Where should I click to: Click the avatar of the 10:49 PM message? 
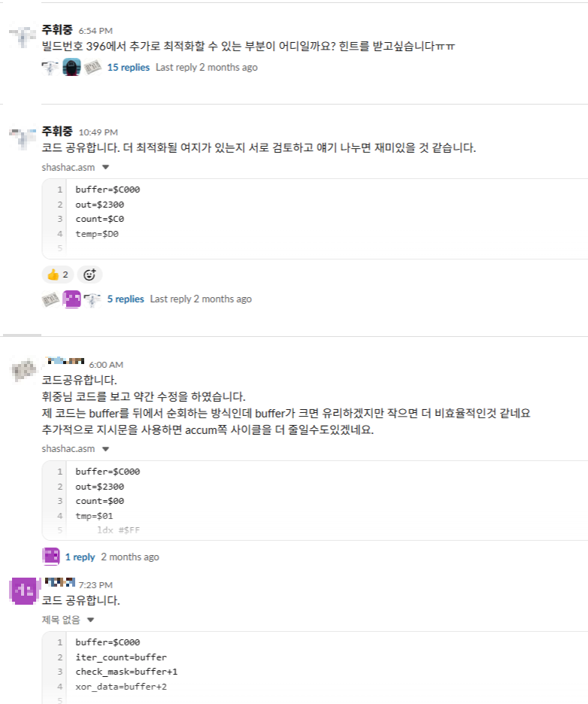click(x=23, y=138)
